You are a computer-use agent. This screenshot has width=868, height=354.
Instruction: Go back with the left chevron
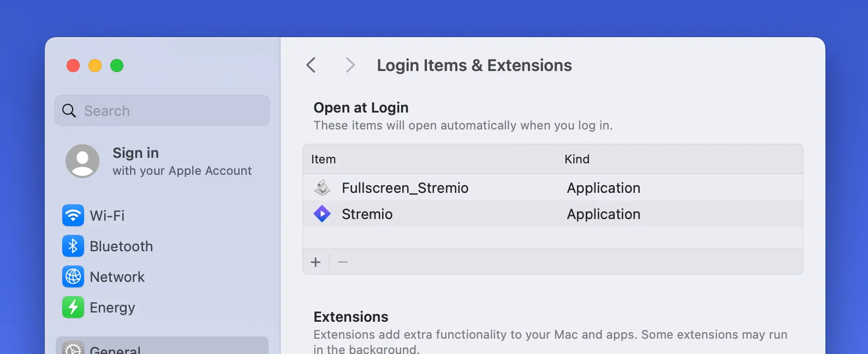point(311,66)
